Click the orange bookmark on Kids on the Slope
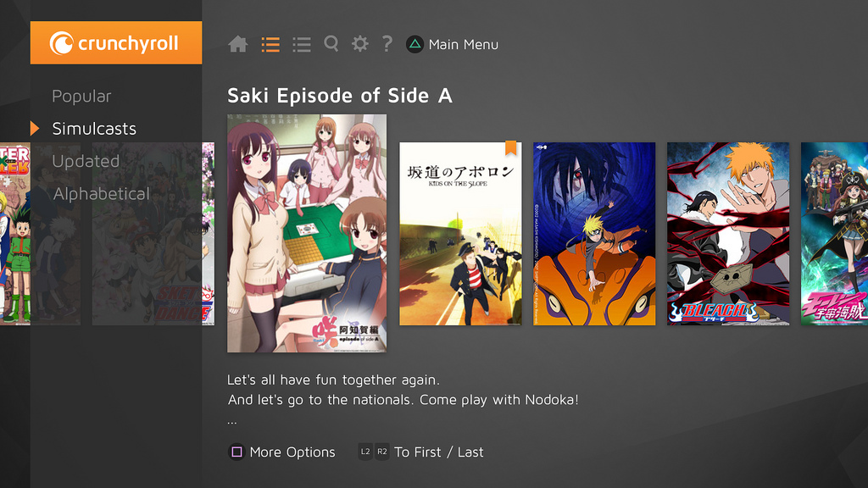This screenshot has height=488, width=868. pos(510,147)
